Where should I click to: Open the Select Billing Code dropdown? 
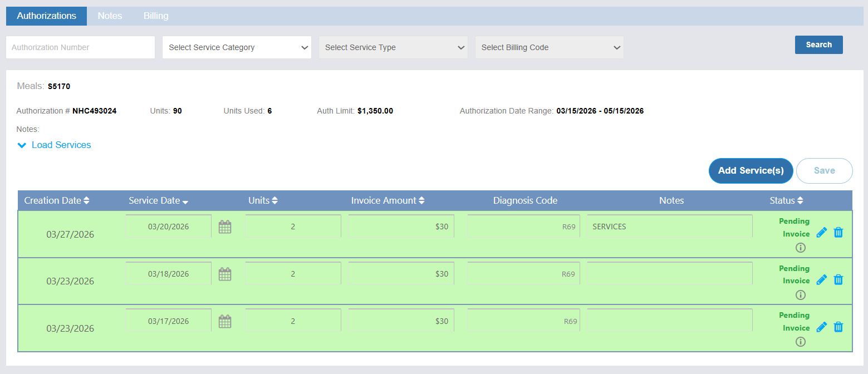click(x=549, y=47)
